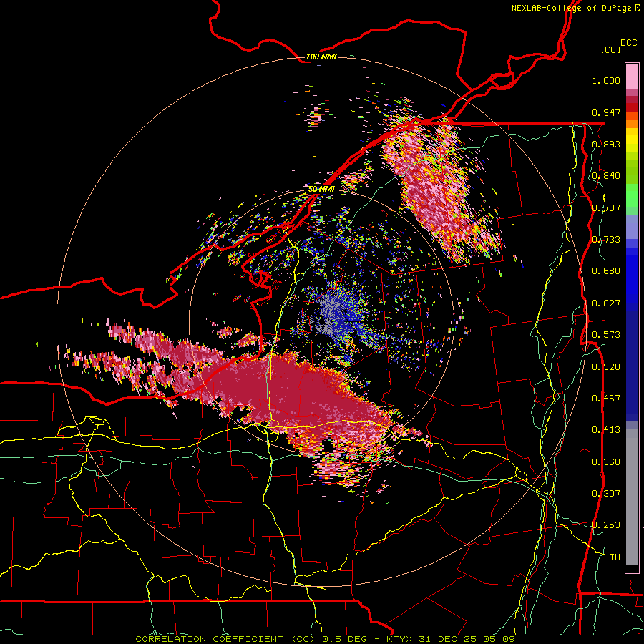Select the 0.787 scale value
Viewport: 644px width, 644px height.
point(606,208)
